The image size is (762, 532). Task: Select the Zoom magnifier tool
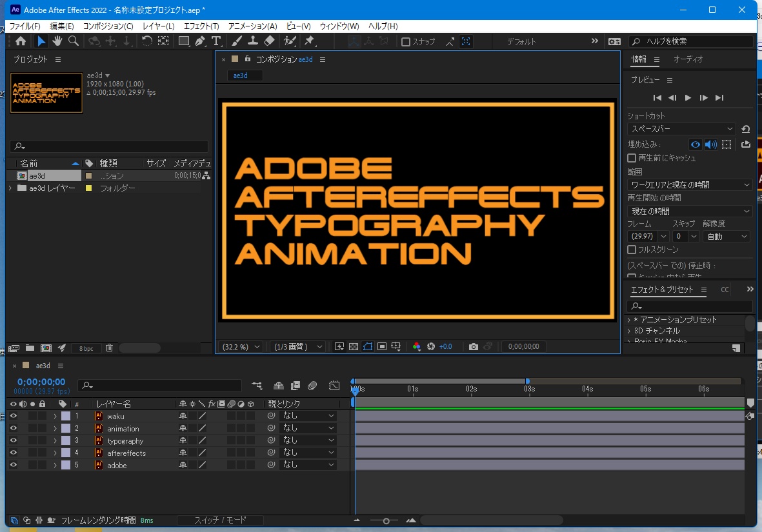pyautogui.click(x=74, y=41)
